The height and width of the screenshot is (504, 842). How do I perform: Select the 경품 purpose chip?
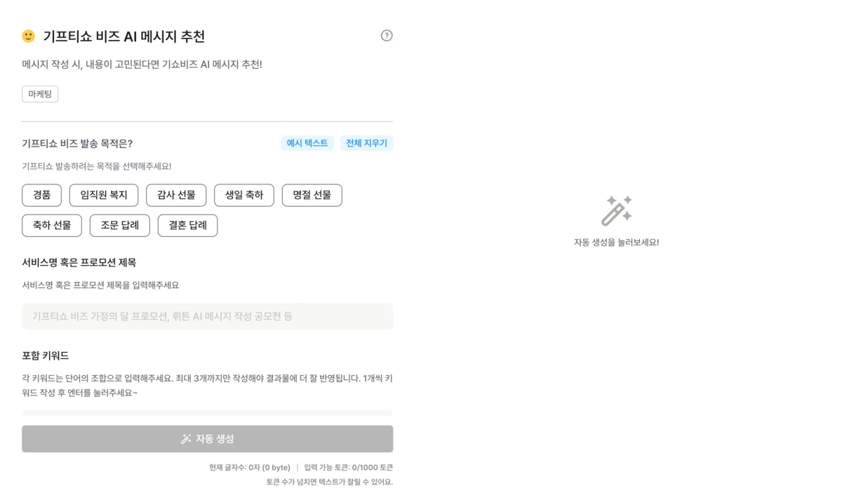click(x=41, y=195)
